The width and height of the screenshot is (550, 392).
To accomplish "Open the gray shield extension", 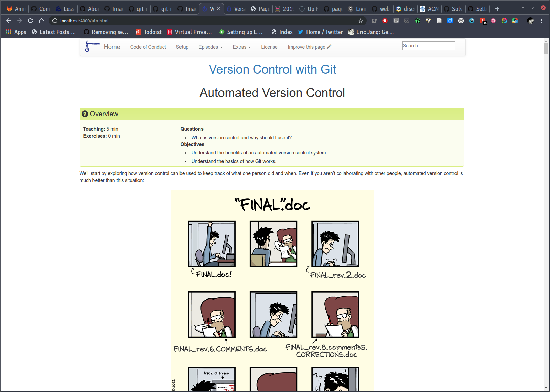I will [x=374, y=21].
